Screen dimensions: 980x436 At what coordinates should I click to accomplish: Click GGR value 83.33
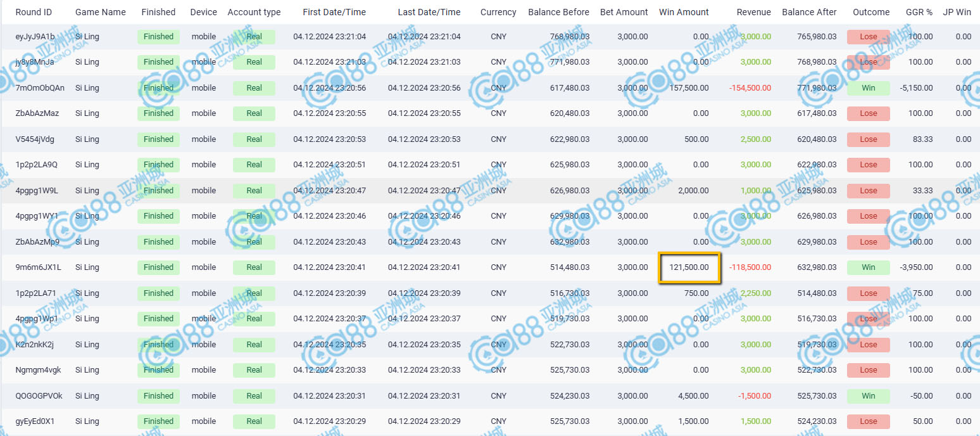tap(924, 139)
